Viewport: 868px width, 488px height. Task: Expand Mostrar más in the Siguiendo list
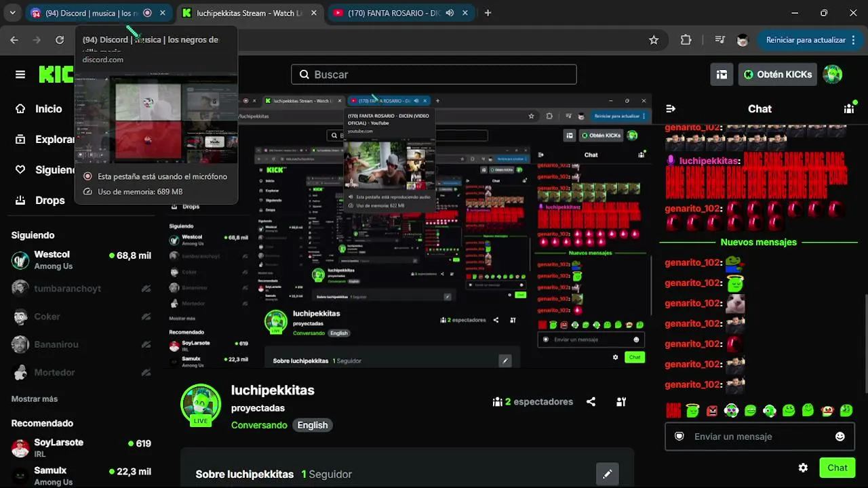(x=35, y=399)
